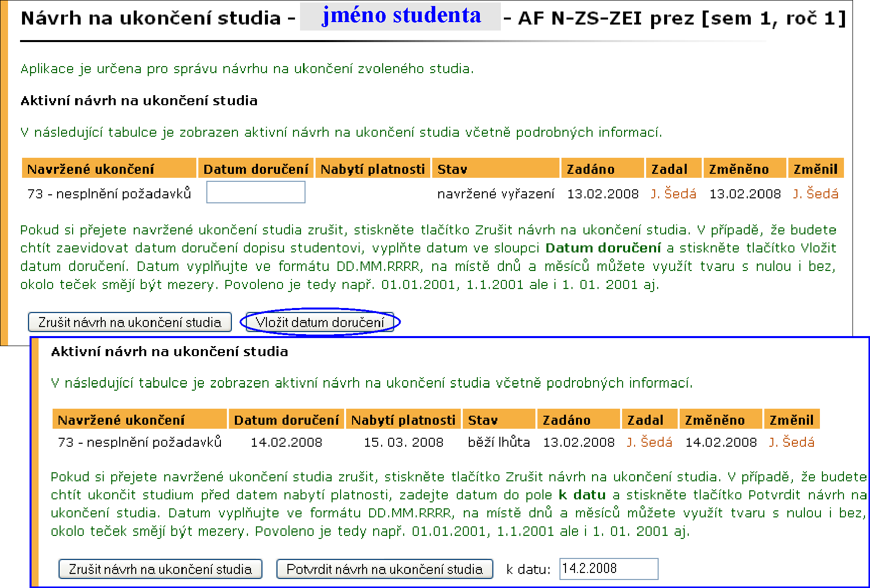The image size is (870, 588).
Task: Click the upper Zadáno value 13.02.2008
Action: (603, 194)
